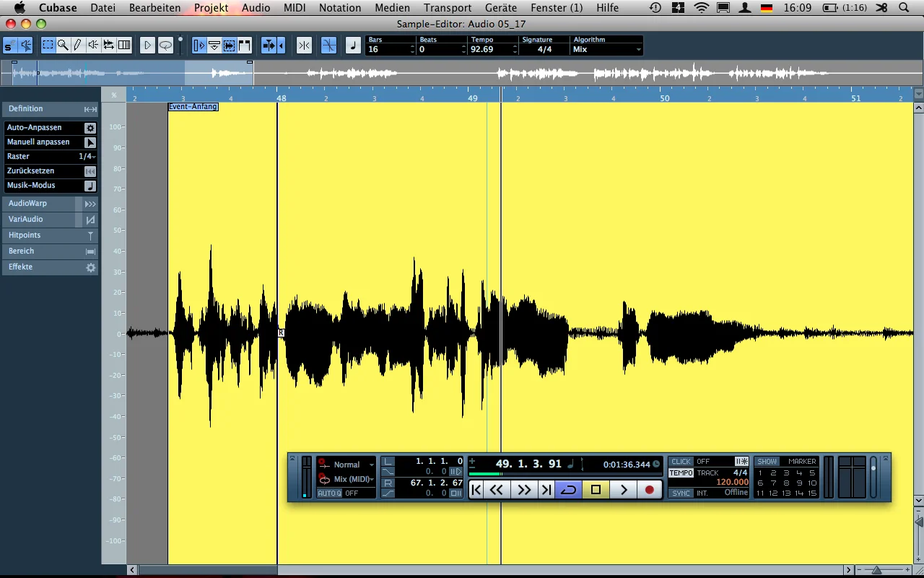
Task: Open the Transport menu
Action: pyautogui.click(x=448, y=8)
